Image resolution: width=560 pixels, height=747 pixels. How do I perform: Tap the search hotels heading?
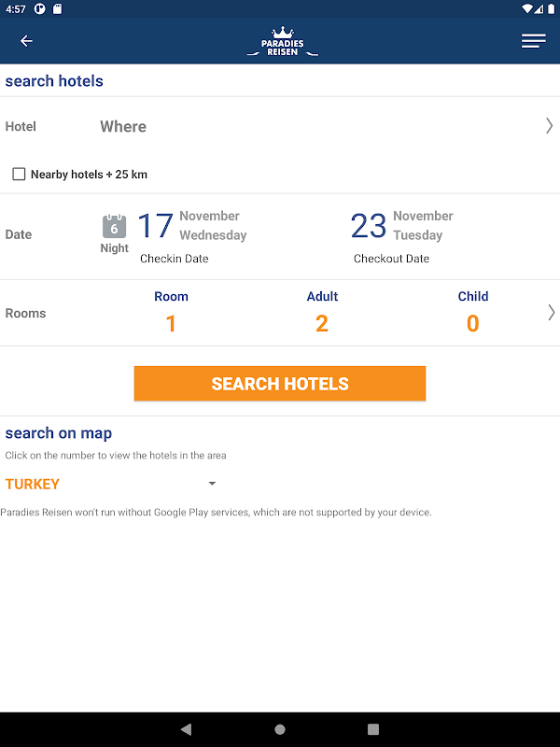(x=54, y=81)
